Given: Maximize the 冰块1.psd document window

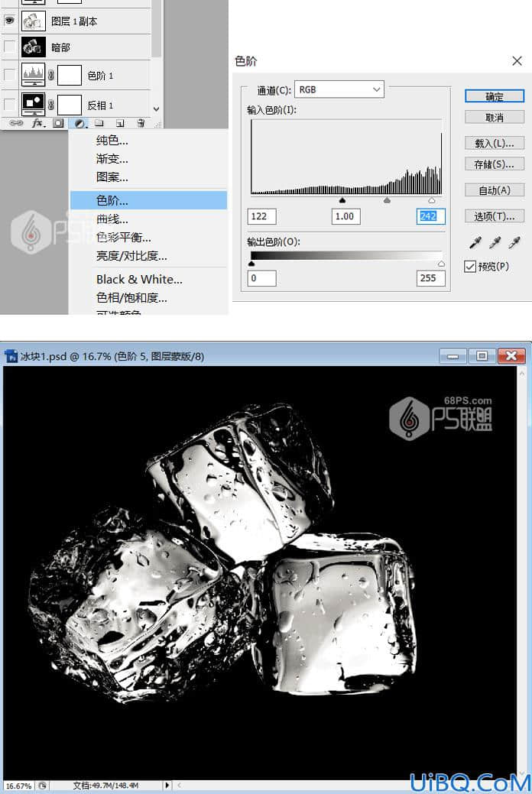Looking at the screenshot, I should click(482, 356).
